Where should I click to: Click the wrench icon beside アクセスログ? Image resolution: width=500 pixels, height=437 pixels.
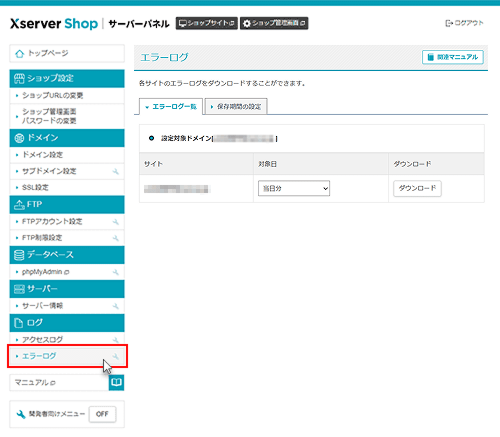pos(116,340)
